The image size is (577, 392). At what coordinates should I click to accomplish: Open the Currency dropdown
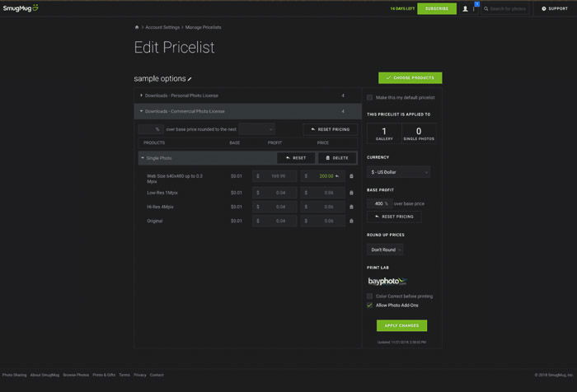pos(398,172)
